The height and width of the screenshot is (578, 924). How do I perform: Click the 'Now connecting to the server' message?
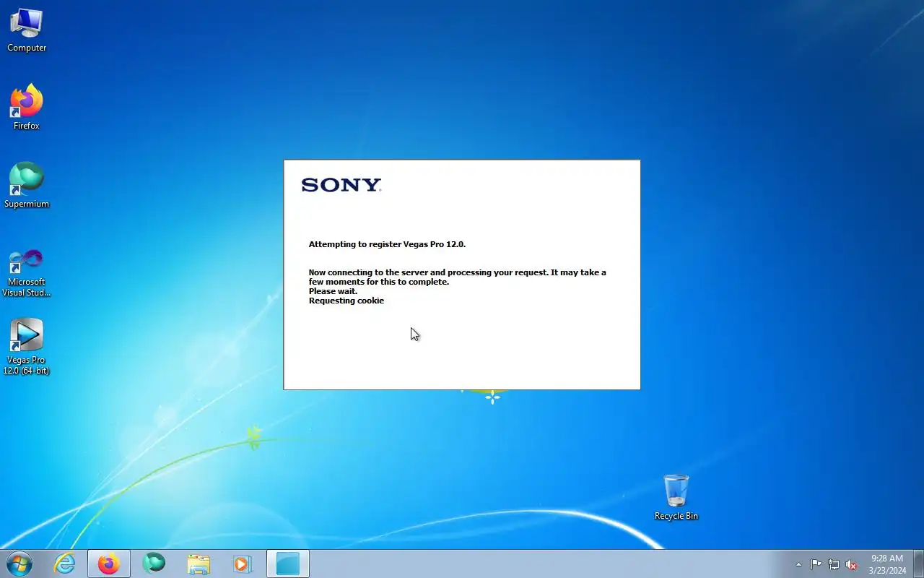click(458, 277)
